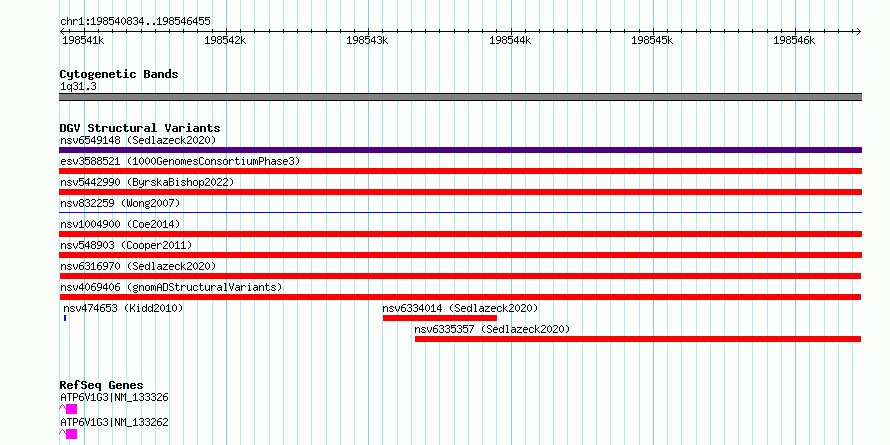Viewport: 890px width, 445px height.
Task: Click the 198543k ruler tick label
Action: coord(367,40)
